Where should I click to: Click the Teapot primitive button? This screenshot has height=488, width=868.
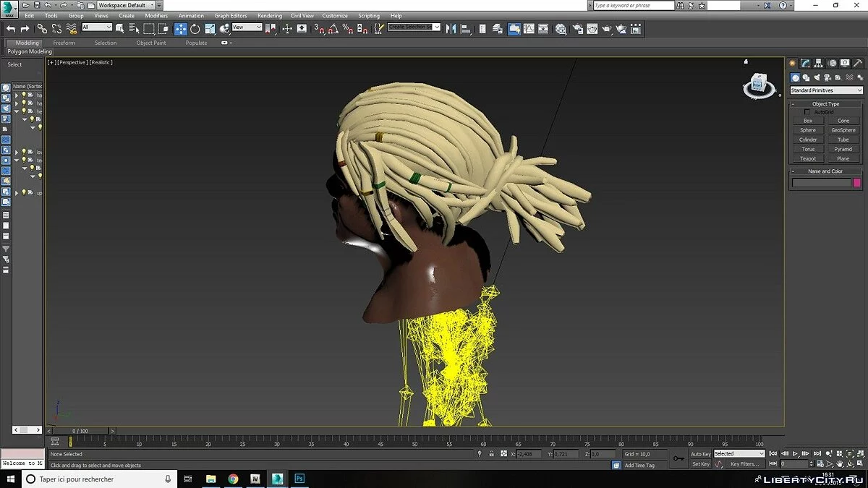coord(808,158)
